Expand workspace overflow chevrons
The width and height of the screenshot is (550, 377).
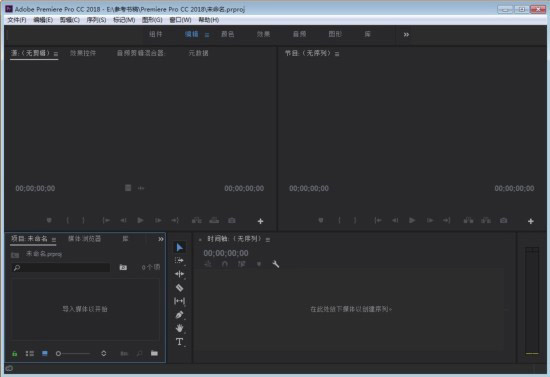[x=406, y=34]
